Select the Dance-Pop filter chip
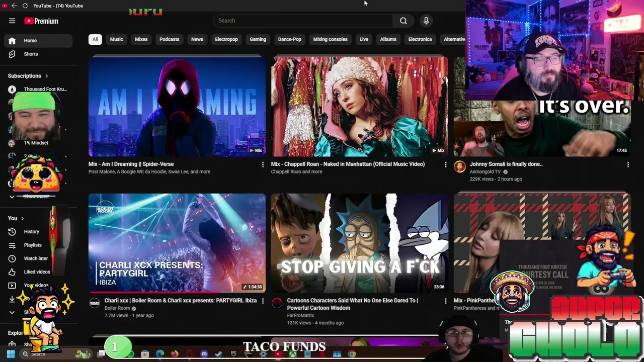 coord(290,39)
